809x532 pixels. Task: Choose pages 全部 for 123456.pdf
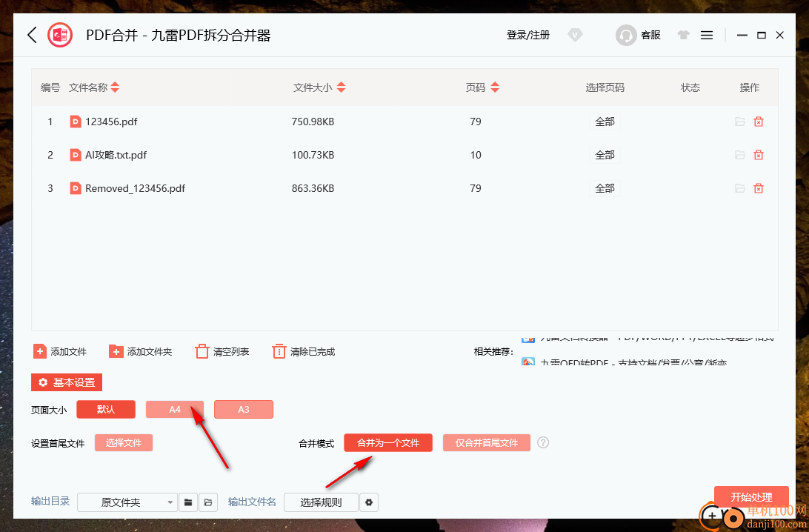coord(605,122)
